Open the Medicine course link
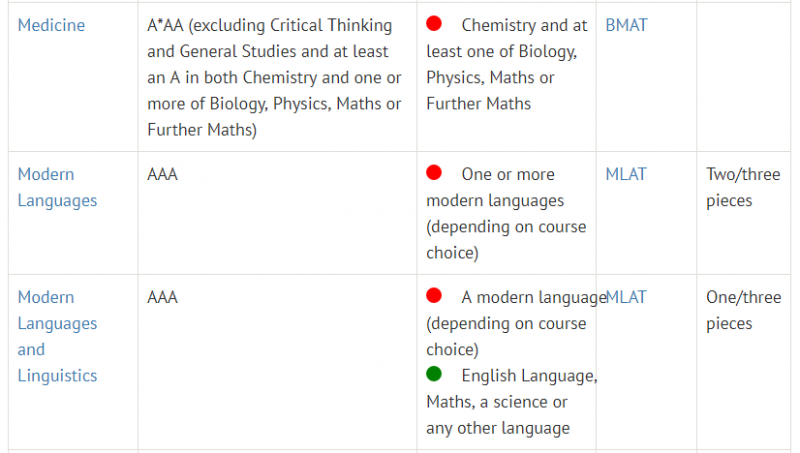This screenshot has width=800, height=453. tap(51, 25)
